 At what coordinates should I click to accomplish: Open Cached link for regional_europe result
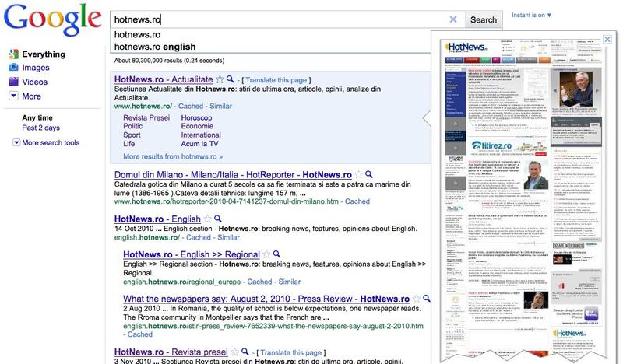coord(260,282)
